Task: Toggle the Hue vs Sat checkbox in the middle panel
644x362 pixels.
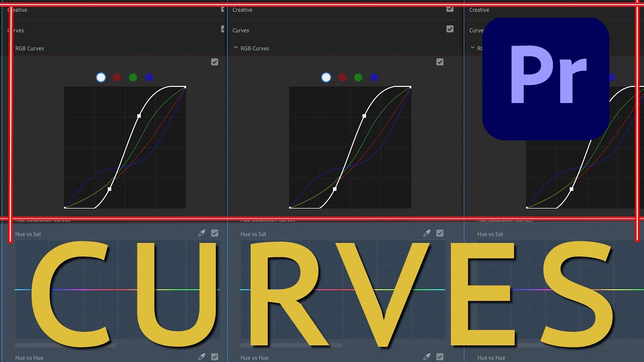Action: click(x=440, y=233)
